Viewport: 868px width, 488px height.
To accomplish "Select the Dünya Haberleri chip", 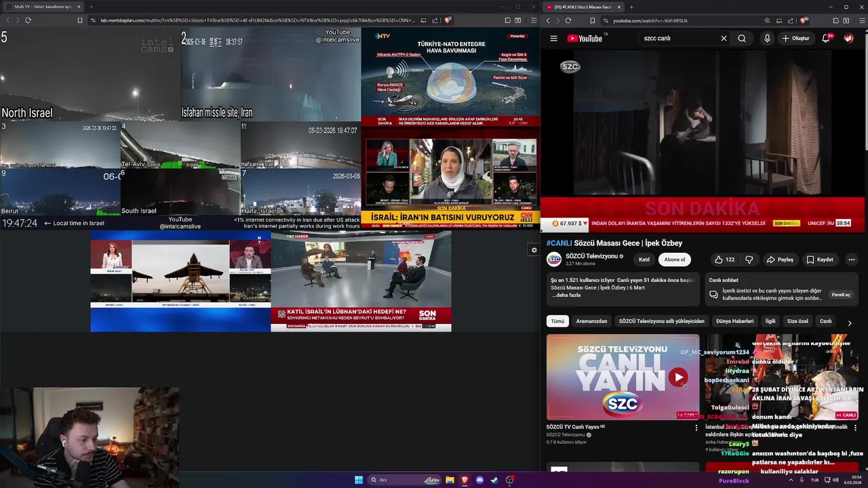I will (x=734, y=321).
